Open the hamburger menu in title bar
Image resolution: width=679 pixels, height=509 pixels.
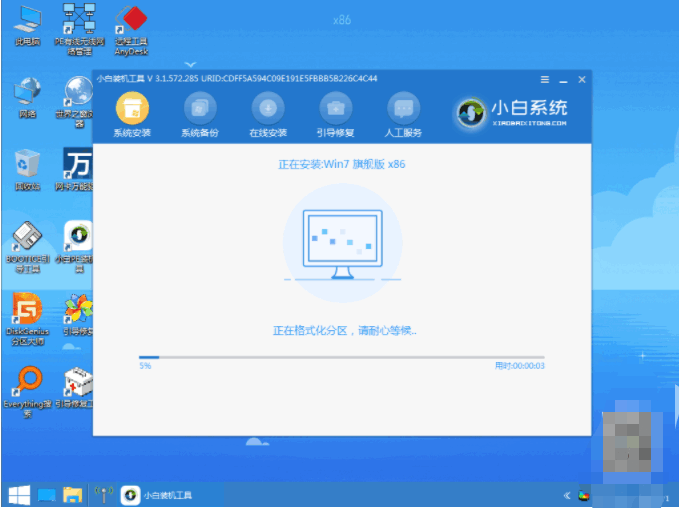pos(545,80)
